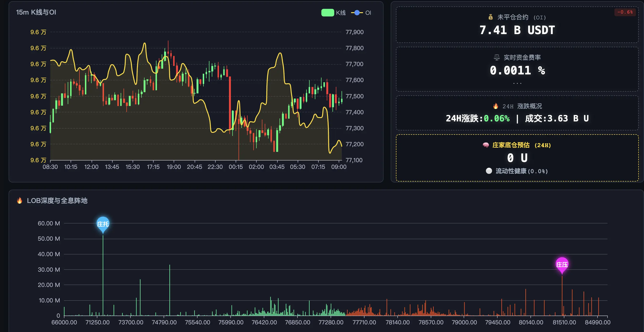Click the money bag icon beside 未平仓合约
The image size is (644, 332).
(x=490, y=17)
